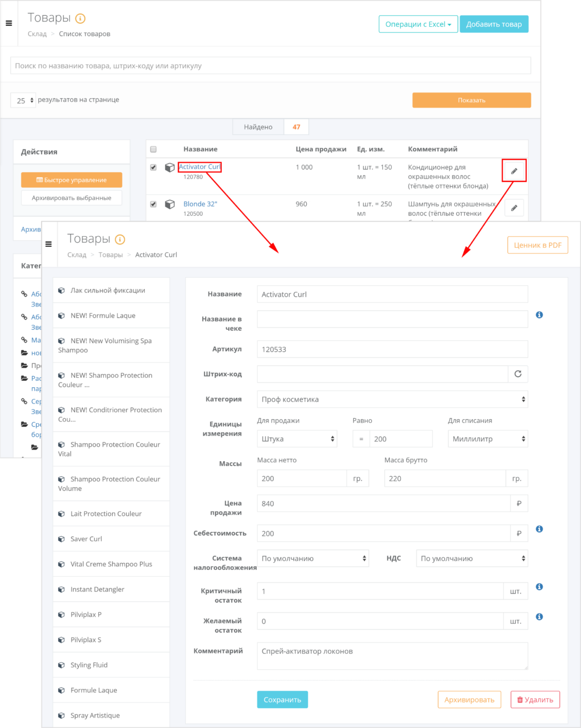This screenshot has width=581, height=728.
Task: Uncheck the Blonde 32" row checkbox
Action: pyautogui.click(x=153, y=204)
